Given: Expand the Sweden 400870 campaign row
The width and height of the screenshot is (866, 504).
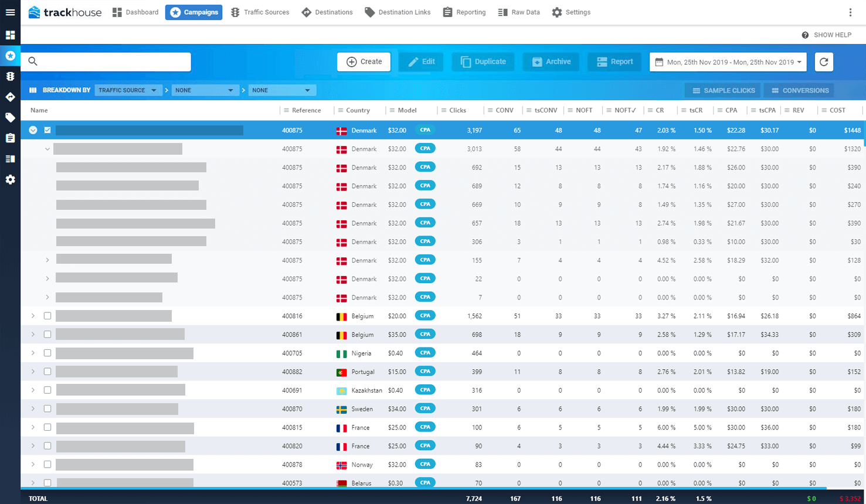Looking at the screenshot, I should click(x=33, y=409).
